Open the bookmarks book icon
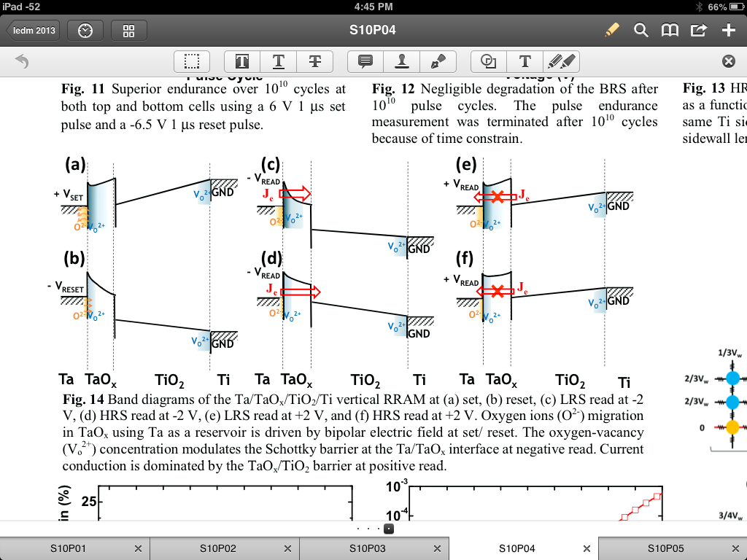The height and width of the screenshot is (560, 747). pyautogui.click(x=670, y=30)
